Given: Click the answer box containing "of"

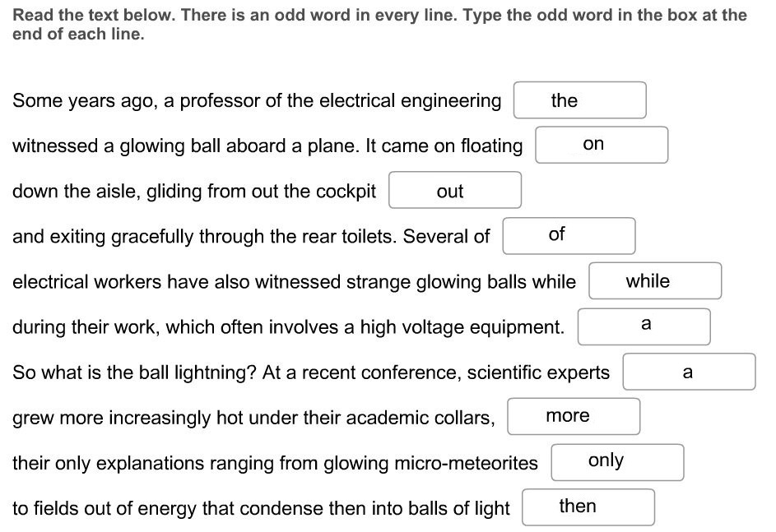Looking at the screenshot, I should click(x=569, y=236).
